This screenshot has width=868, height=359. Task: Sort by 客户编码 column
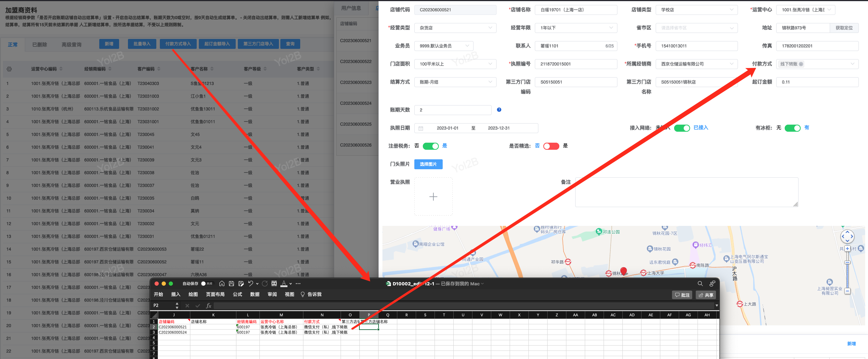tap(159, 69)
